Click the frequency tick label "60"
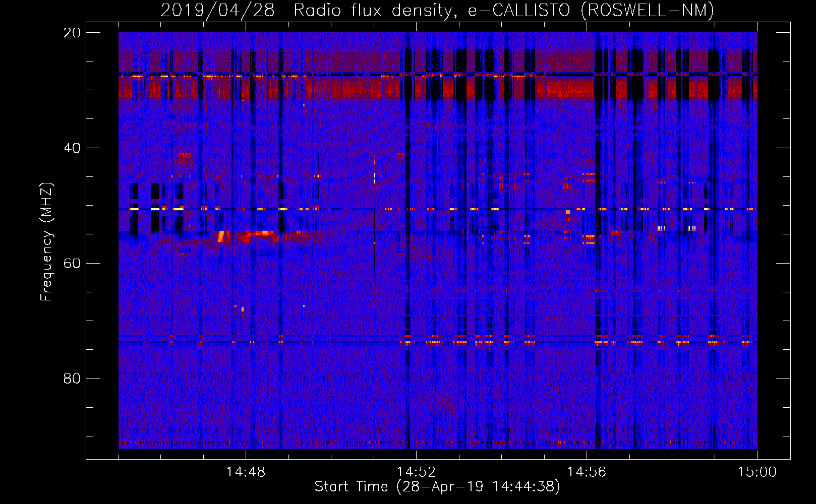 72,263
